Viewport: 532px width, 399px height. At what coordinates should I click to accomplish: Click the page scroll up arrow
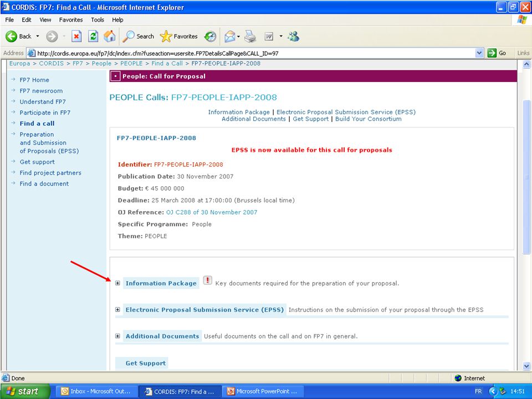[x=526, y=64]
